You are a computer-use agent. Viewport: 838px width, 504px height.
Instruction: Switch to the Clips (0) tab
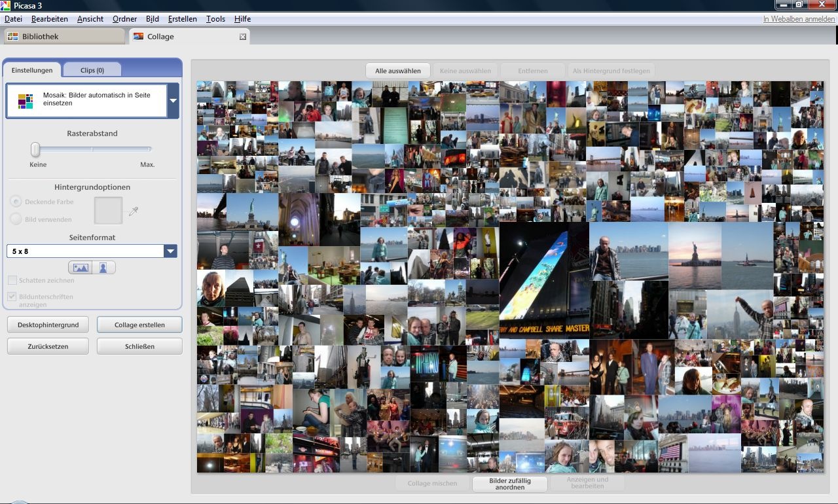pyautogui.click(x=92, y=70)
